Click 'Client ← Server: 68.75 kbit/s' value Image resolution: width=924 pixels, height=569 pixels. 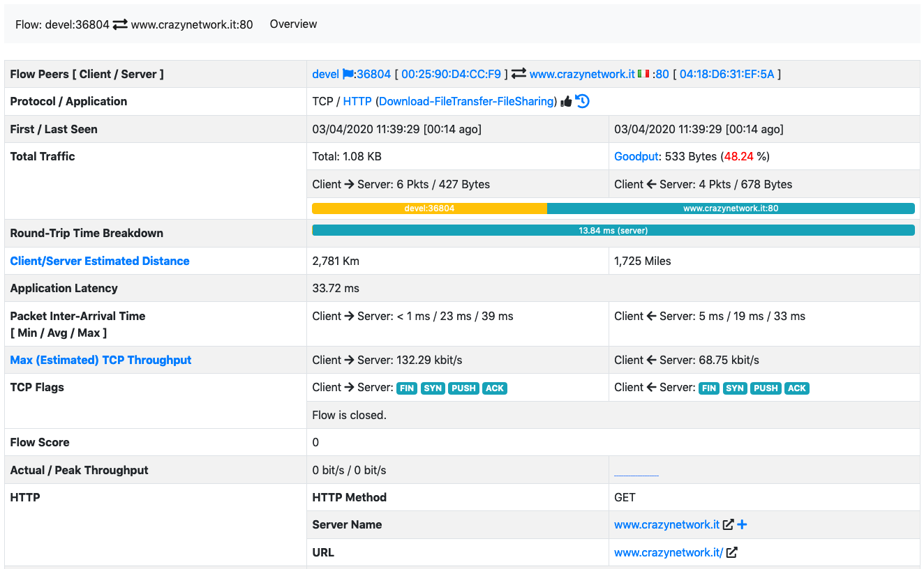point(687,360)
